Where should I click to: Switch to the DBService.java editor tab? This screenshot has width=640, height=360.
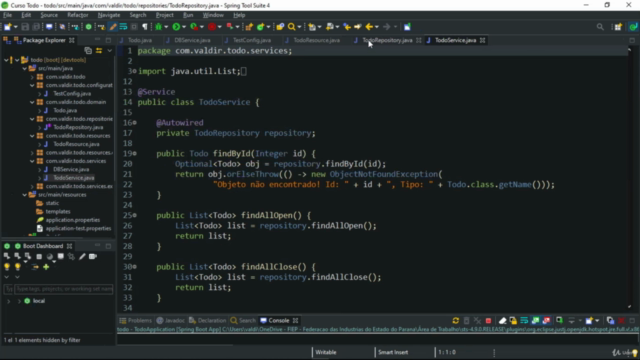click(192, 40)
